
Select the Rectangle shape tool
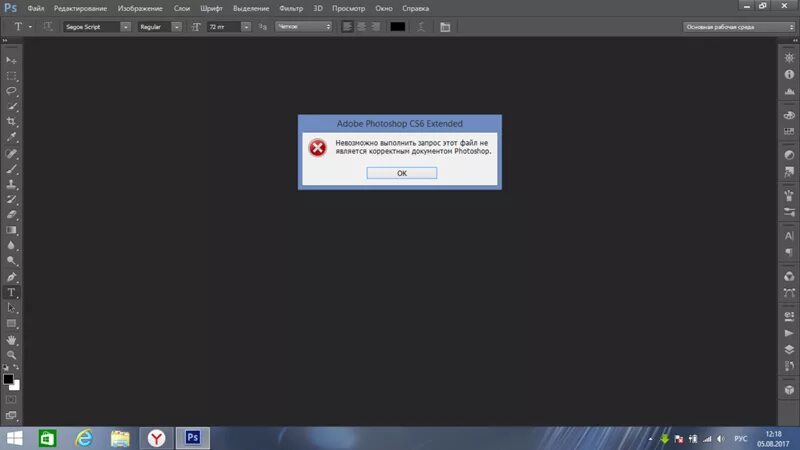pyautogui.click(x=11, y=323)
